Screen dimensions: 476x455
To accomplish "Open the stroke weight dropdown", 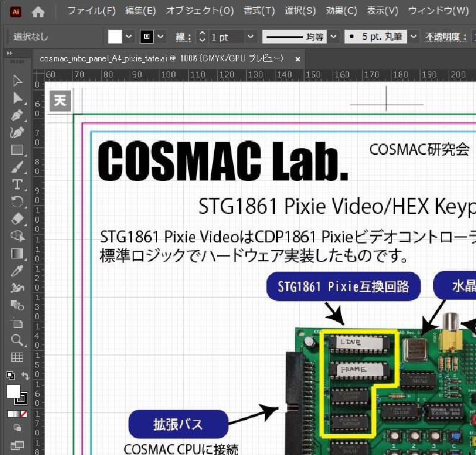I will pyautogui.click(x=250, y=36).
